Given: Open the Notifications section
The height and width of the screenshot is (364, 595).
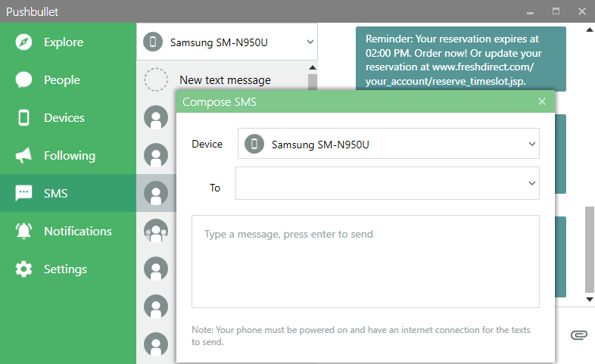Looking at the screenshot, I should pyautogui.click(x=78, y=232).
